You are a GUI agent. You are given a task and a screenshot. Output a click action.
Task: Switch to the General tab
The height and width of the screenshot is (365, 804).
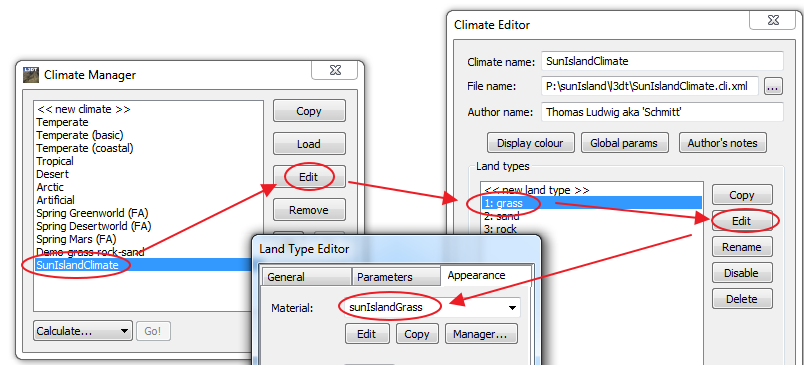click(x=307, y=277)
